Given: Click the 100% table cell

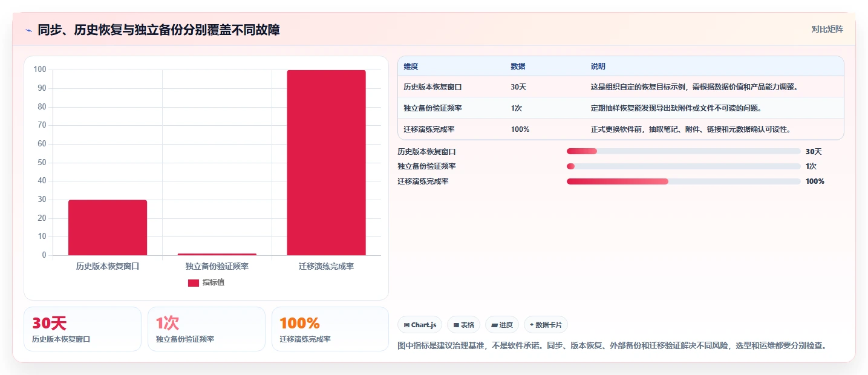Looking at the screenshot, I should tap(520, 129).
